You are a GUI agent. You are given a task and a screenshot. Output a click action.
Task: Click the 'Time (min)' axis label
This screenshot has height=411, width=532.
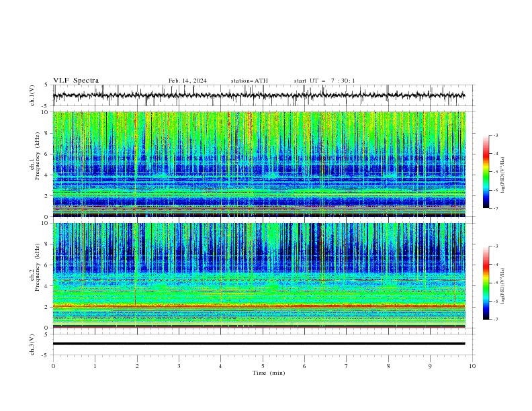(x=269, y=373)
